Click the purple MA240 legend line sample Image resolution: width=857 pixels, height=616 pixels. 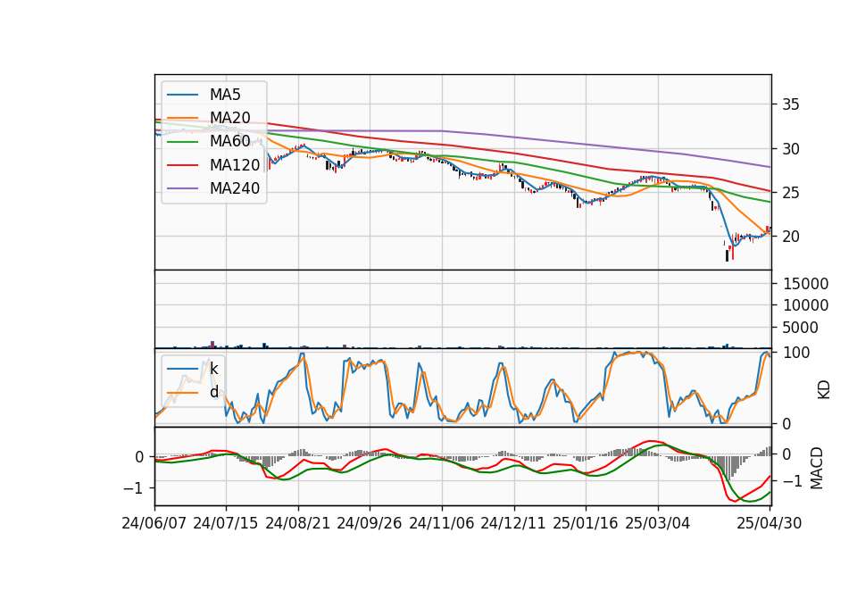point(182,188)
